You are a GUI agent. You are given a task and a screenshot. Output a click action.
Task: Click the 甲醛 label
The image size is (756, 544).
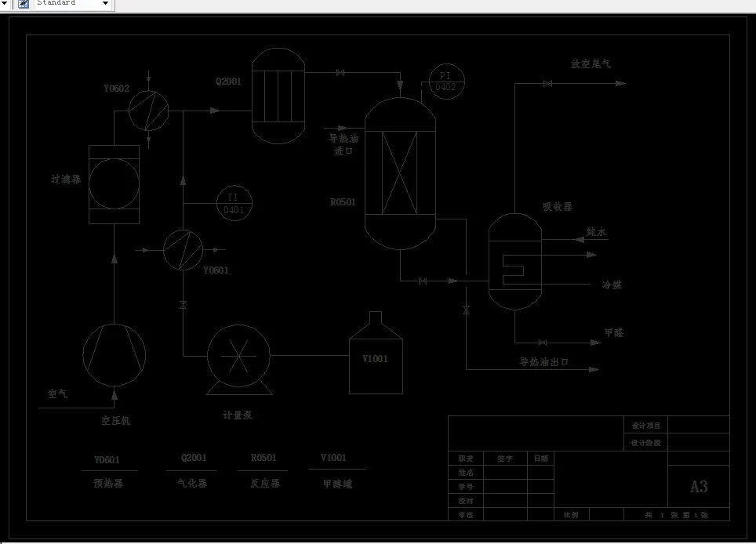[x=614, y=332]
